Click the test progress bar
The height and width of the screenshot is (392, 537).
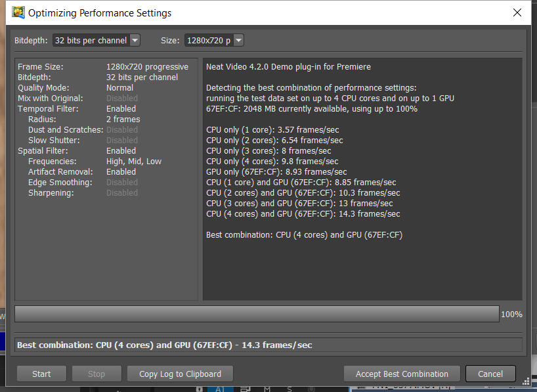click(x=257, y=314)
